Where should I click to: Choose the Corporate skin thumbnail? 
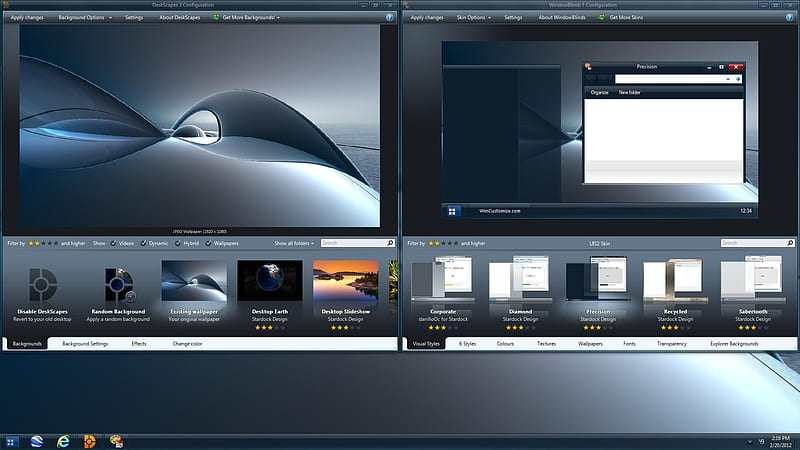click(x=443, y=279)
